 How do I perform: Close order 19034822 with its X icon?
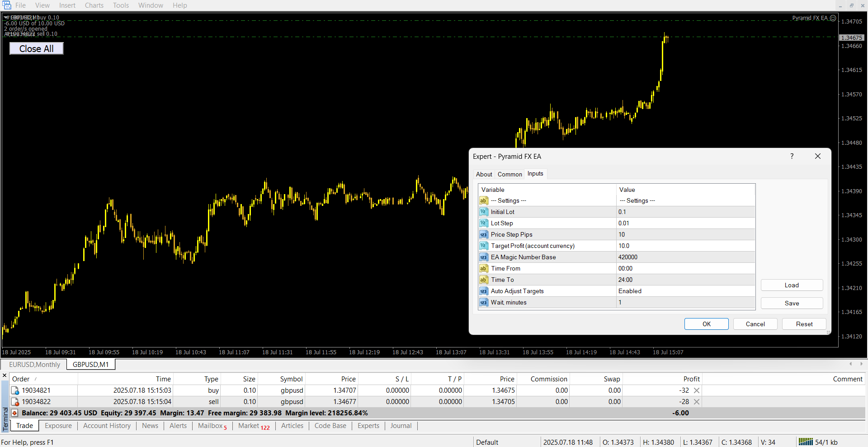696,402
